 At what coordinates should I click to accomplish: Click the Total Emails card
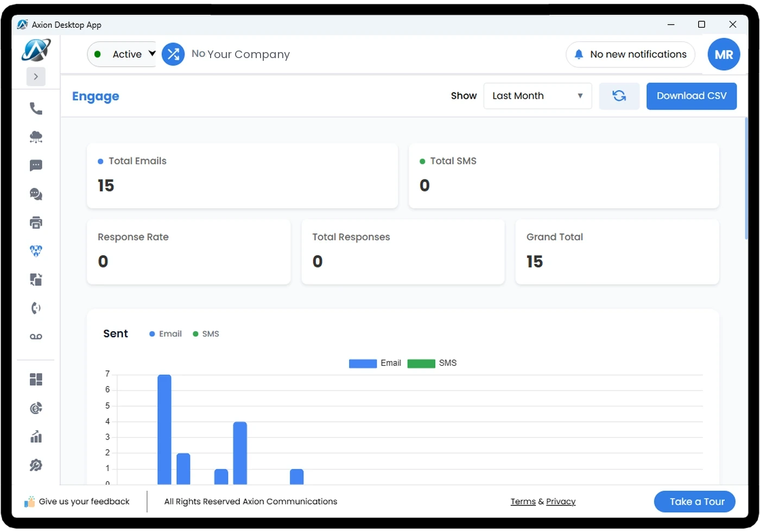pyautogui.click(x=242, y=176)
